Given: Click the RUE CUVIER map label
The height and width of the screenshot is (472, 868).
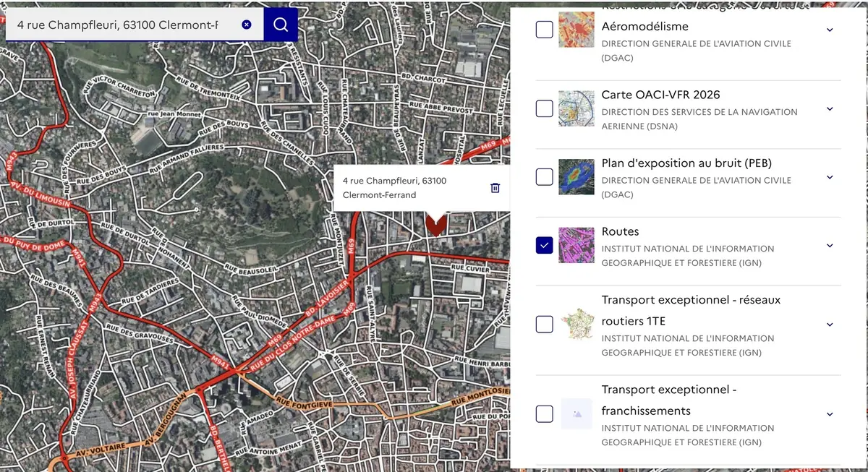Looking at the screenshot, I should point(471,268).
